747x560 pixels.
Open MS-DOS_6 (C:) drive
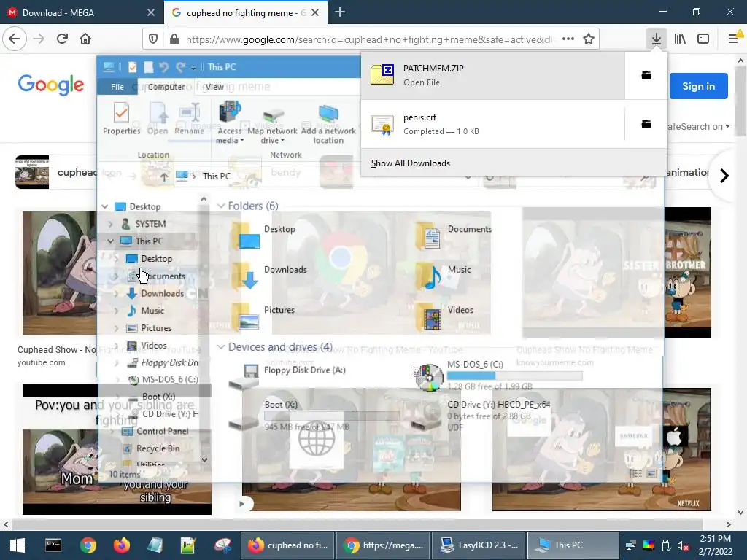[x=498, y=374]
